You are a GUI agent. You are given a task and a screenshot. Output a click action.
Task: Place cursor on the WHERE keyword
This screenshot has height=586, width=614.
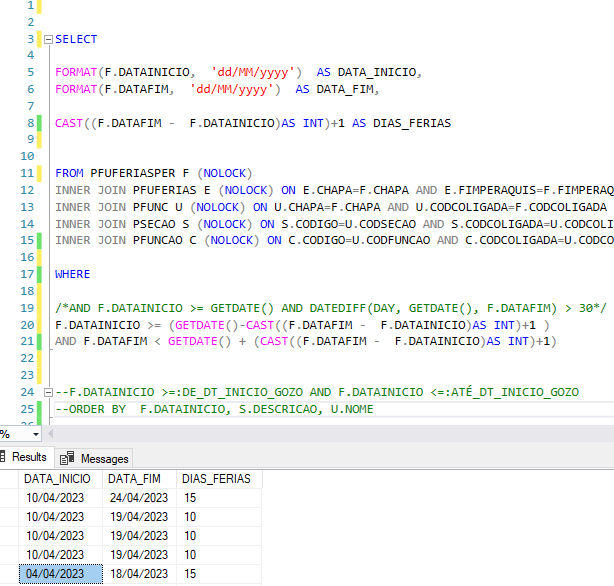72,274
